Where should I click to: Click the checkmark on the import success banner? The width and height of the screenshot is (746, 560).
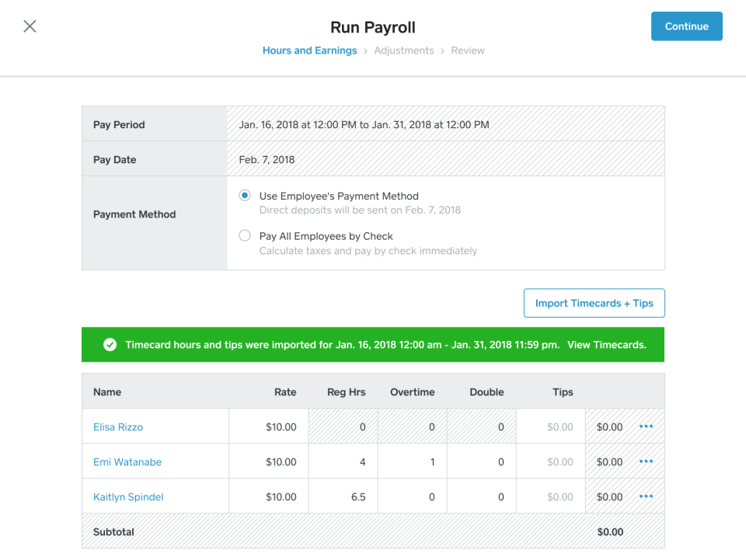110,344
